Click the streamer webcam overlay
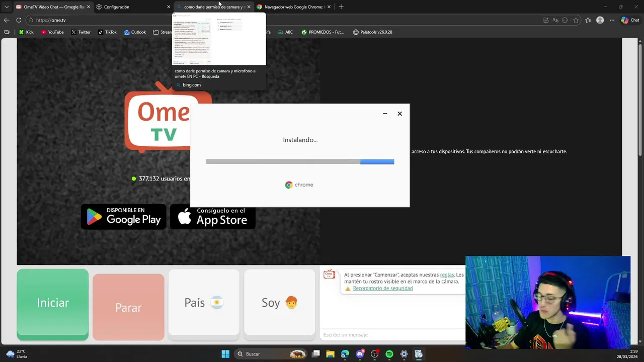Screen dimensions: 644x362 click(548, 302)
